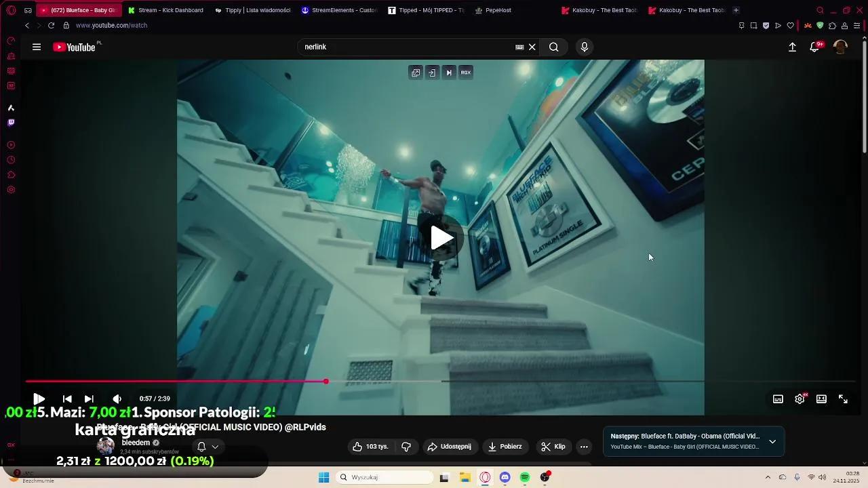Start voice search with the microphone
Screen dimensions: 868x488
pos(585,47)
